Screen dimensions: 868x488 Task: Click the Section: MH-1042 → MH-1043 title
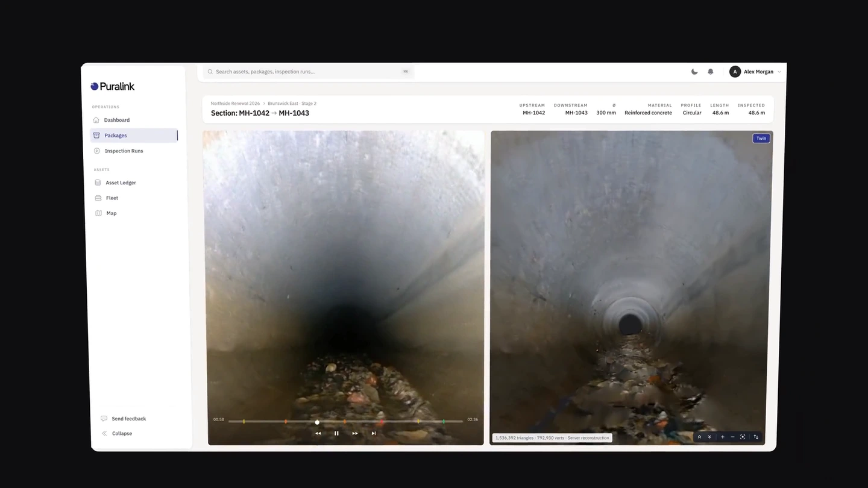pyautogui.click(x=260, y=113)
